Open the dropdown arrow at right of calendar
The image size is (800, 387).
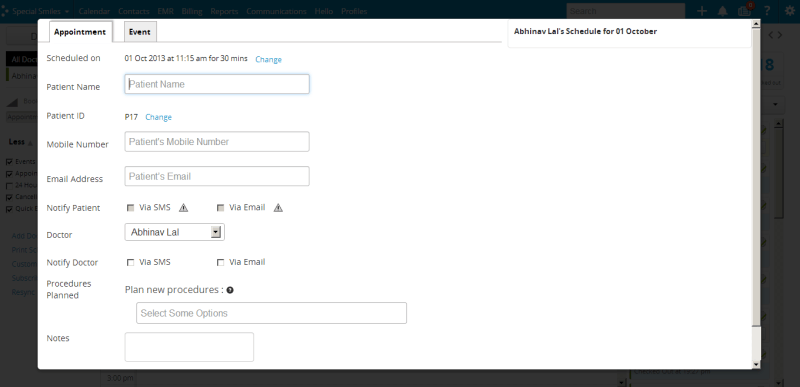pos(776,105)
